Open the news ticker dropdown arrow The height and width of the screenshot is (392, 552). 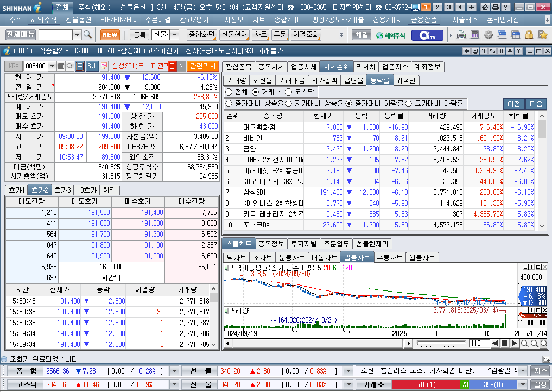click(x=523, y=371)
